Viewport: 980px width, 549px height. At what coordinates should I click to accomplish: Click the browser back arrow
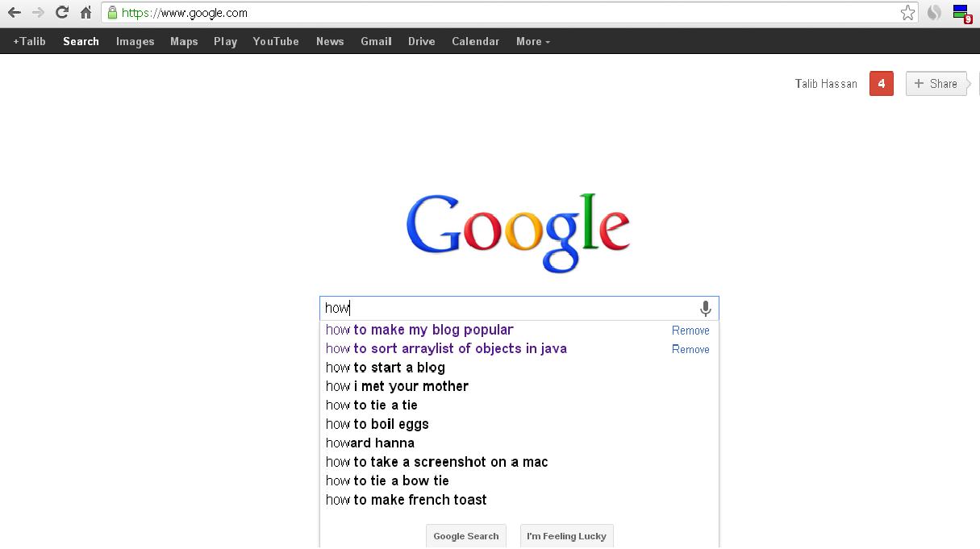14,13
